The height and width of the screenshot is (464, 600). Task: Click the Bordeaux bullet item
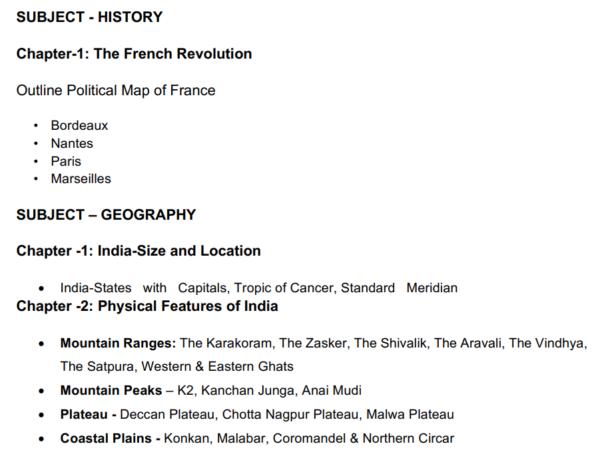79,126
